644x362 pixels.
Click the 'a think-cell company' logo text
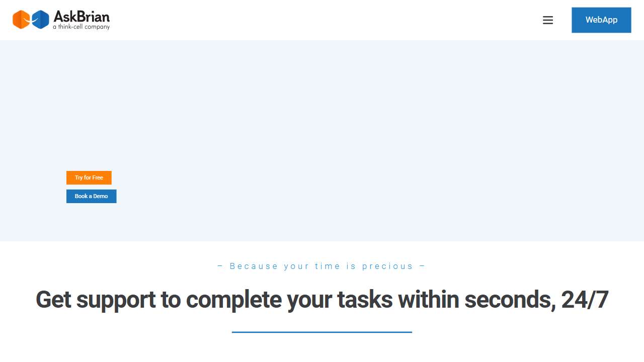[x=80, y=26]
